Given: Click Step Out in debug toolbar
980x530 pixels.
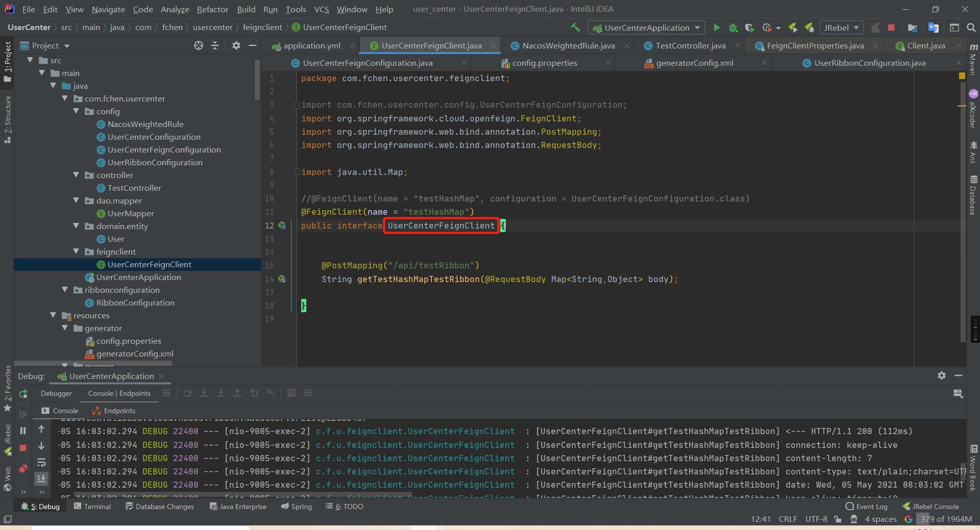Looking at the screenshot, I should [237, 393].
